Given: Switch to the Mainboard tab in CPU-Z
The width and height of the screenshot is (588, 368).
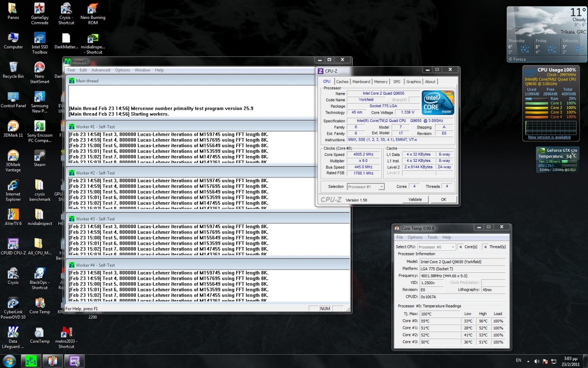Looking at the screenshot, I should tap(361, 81).
